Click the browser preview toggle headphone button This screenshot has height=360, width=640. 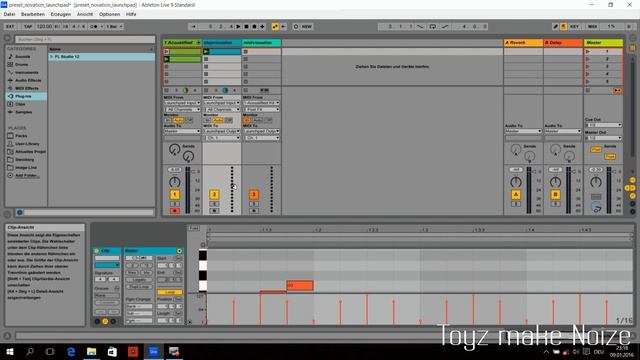coord(20,212)
